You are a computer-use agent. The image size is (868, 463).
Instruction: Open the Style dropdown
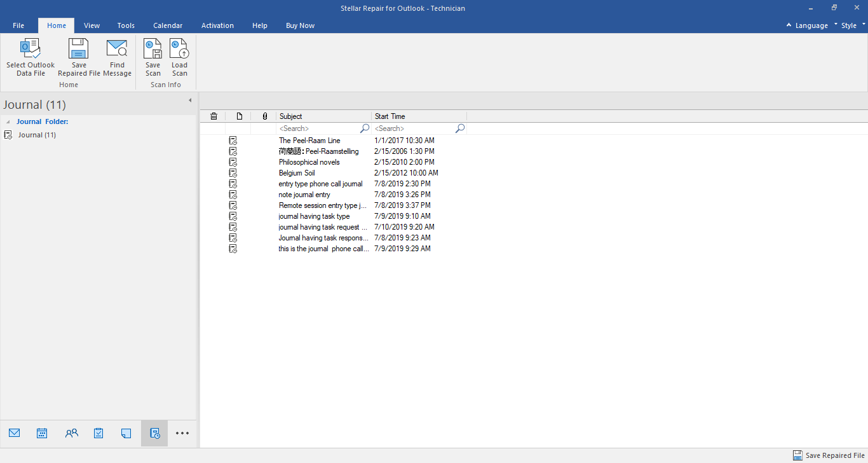click(x=850, y=25)
